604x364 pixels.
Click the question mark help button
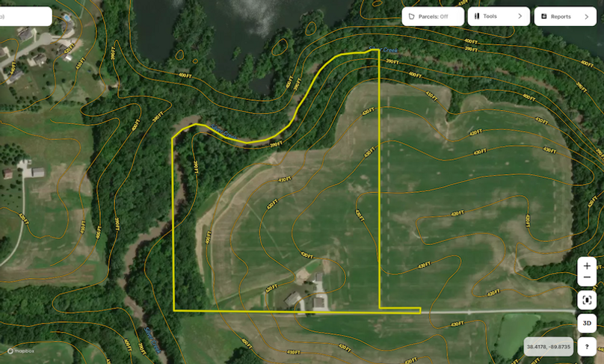coord(587,347)
